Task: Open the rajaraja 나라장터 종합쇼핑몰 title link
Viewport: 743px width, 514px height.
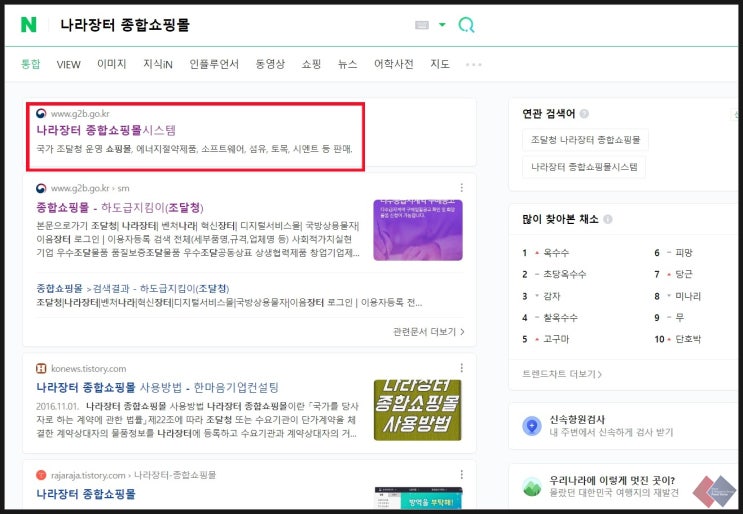Action: pos(86,494)
